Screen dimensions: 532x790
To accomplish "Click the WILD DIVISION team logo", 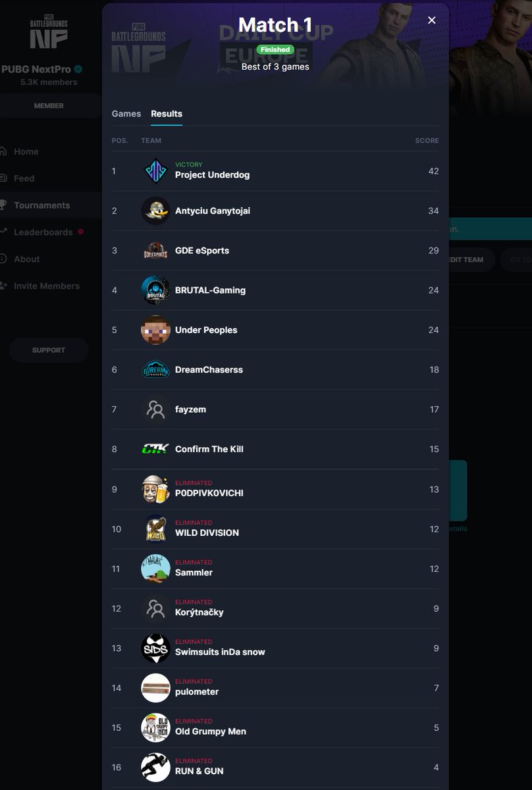I will click(x=155, y=529).
